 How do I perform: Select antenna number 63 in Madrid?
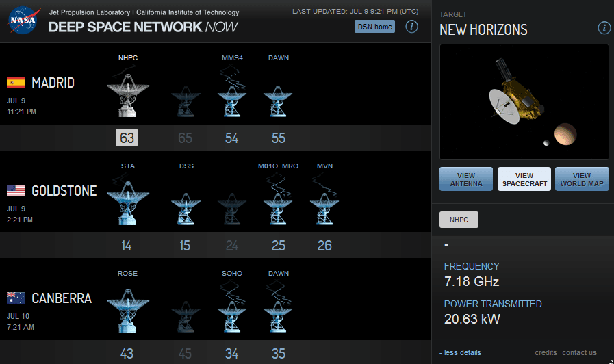[x=127, y=138]
